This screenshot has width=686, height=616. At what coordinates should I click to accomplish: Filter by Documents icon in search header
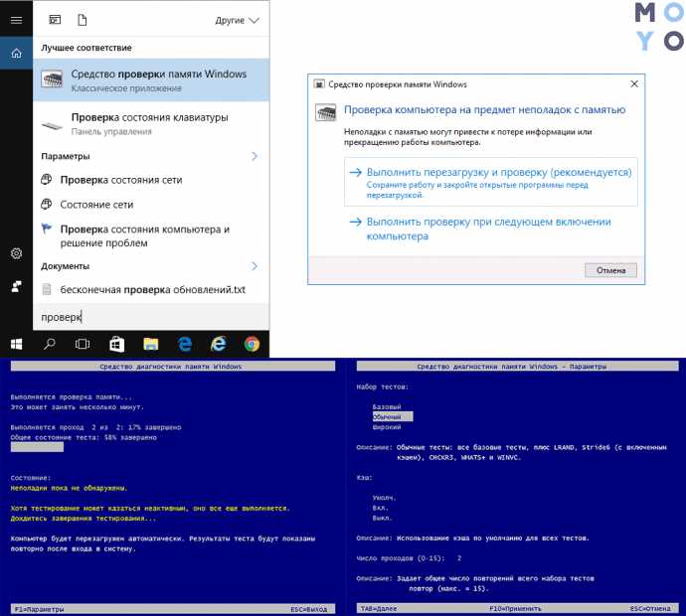83,20
